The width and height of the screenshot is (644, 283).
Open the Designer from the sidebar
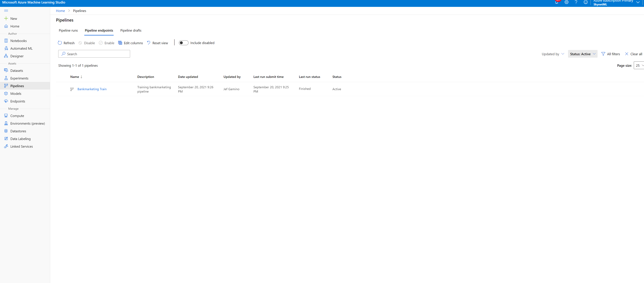point(17,56)
